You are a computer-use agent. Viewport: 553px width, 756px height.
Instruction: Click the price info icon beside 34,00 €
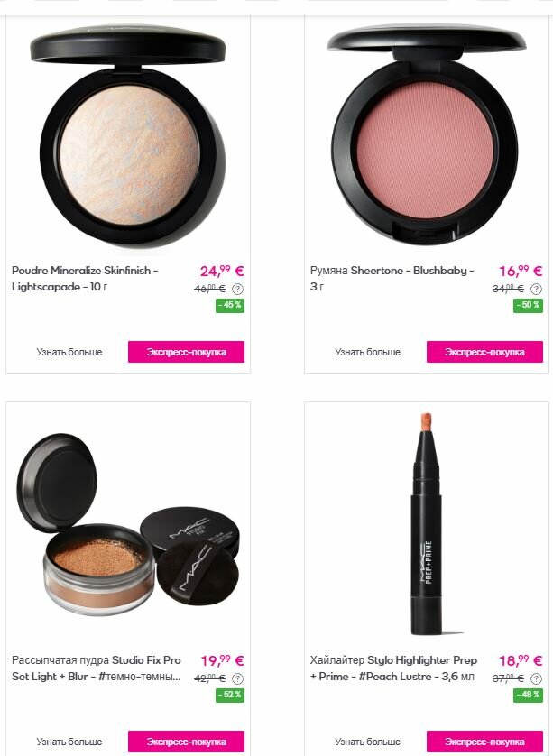[536, 289]
